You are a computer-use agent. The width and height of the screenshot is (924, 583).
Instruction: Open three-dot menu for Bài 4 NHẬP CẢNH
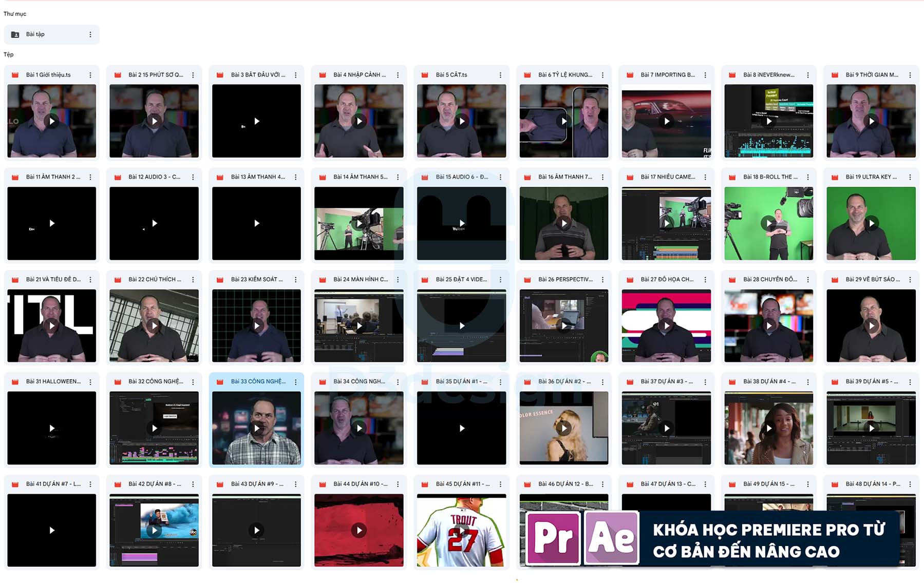click(398, 75)
